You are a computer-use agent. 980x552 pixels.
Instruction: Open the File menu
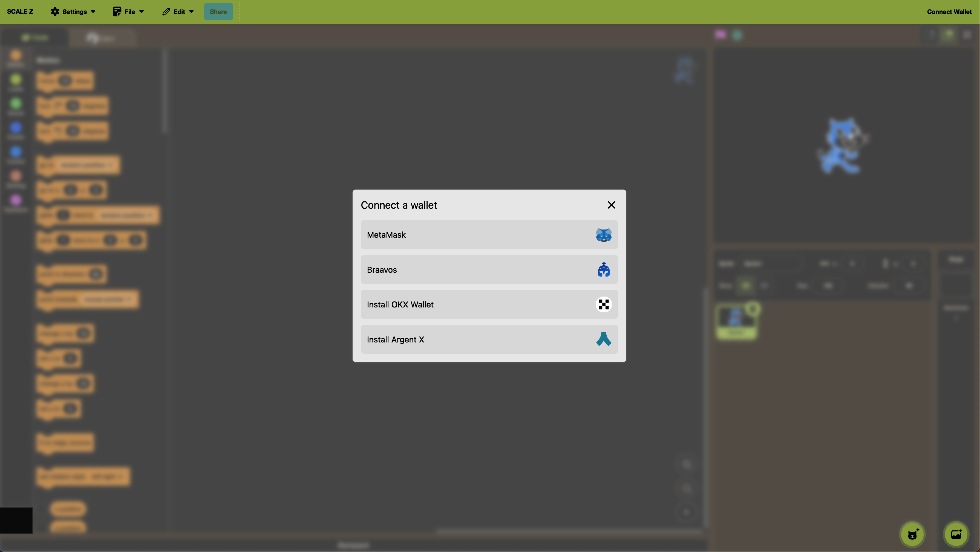point(128,12)
